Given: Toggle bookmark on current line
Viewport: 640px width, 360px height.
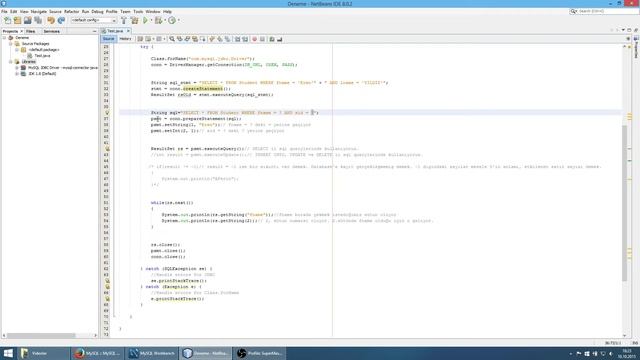Looking at the screenshot, I should (x=227, y=39).
